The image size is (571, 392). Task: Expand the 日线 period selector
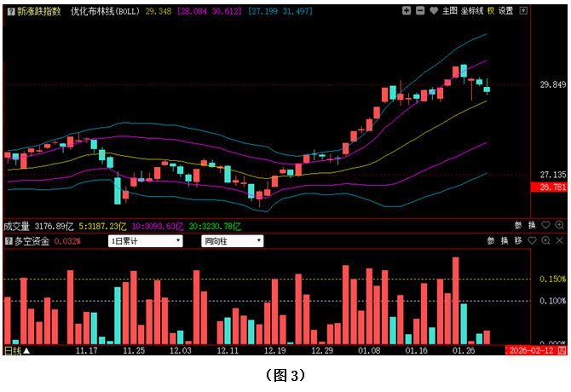[17, 350]
